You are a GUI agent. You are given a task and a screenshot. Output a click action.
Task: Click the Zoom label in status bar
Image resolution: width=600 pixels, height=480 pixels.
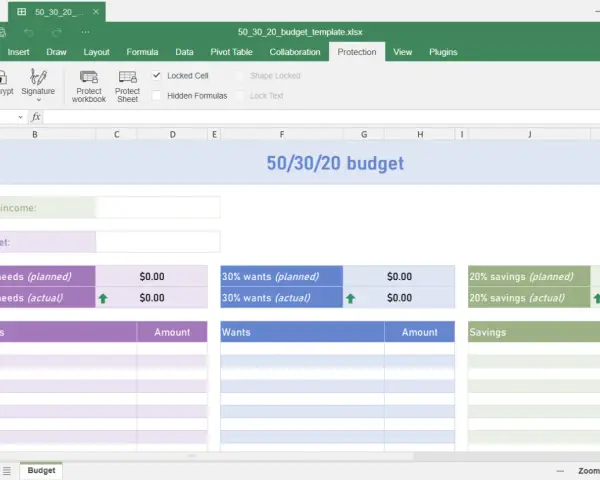(x=589, y=471)
